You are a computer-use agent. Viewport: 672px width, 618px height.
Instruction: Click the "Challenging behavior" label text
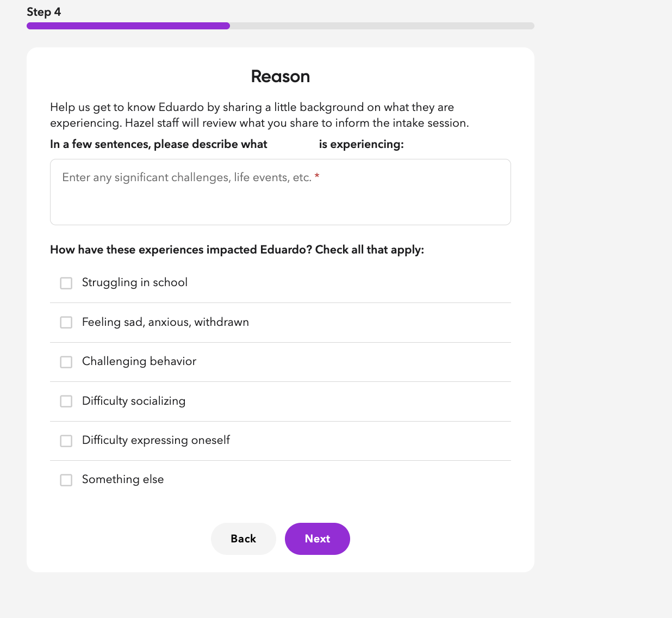(x=139, y=361)
